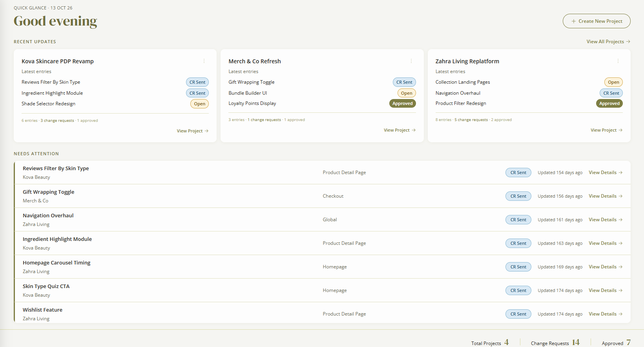Click Change Requests count in footer
Screen dimensions: 644x347
tap(576, 342)
